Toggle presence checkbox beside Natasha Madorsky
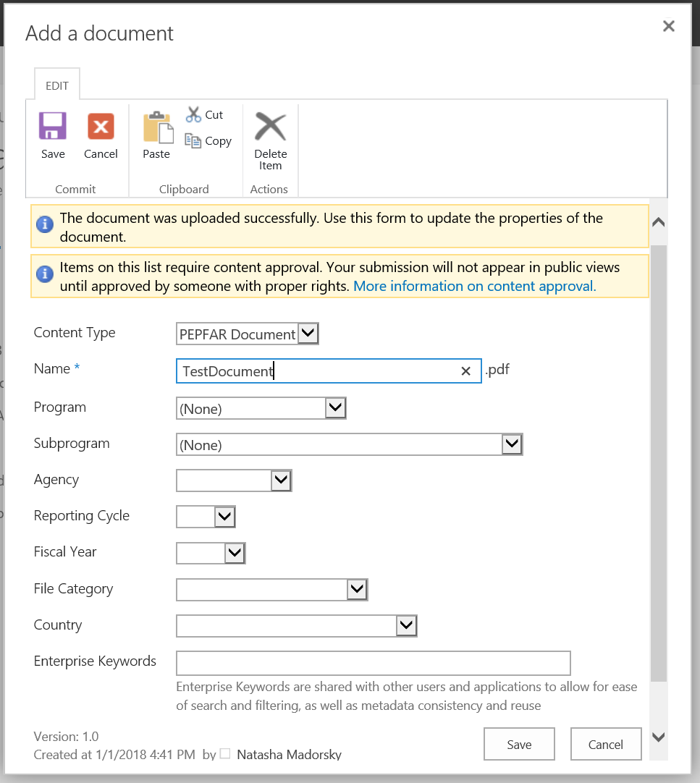Screen dimensions: 700x783 (225, 753)
